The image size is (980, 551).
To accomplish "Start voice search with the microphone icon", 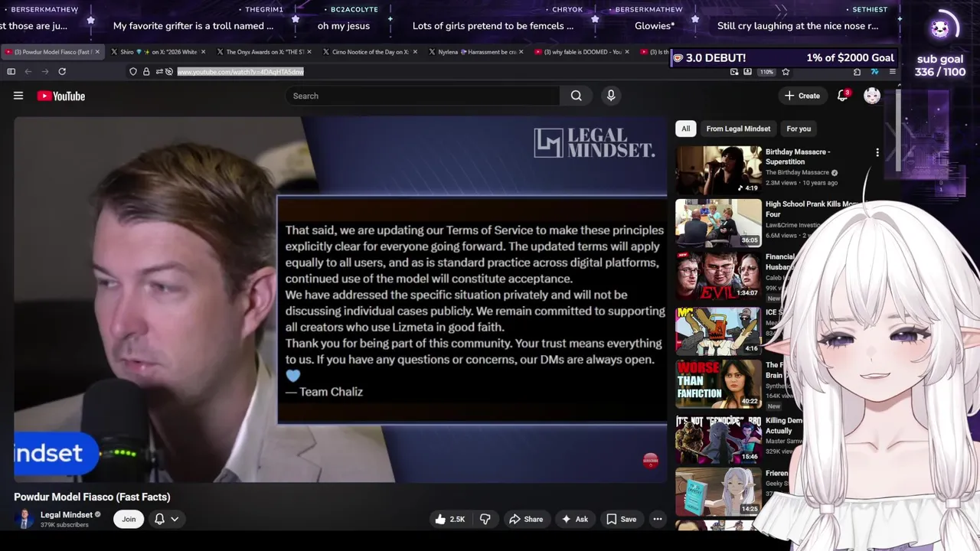I will (x=611, y=96).
